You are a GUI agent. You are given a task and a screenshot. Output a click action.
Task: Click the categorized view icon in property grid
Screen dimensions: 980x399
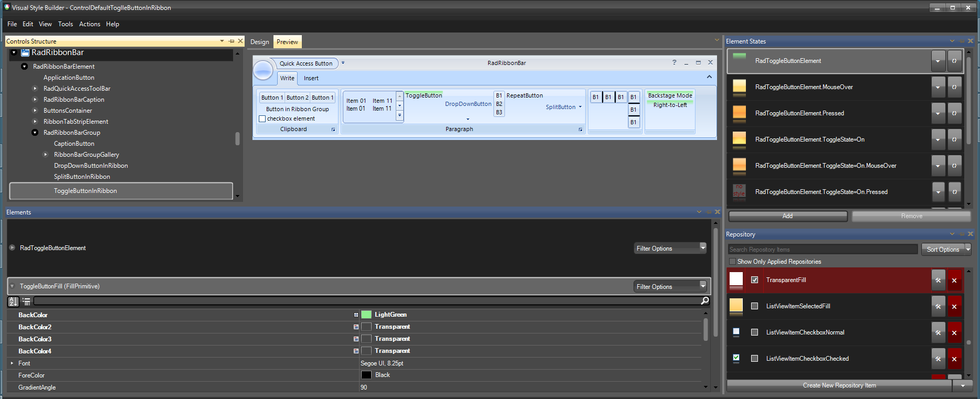pos(26,301)
